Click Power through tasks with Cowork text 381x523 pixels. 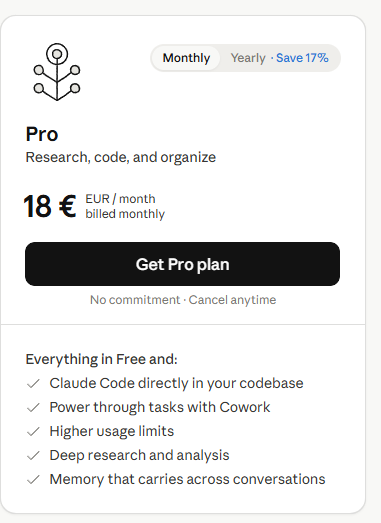click(160, 407)
